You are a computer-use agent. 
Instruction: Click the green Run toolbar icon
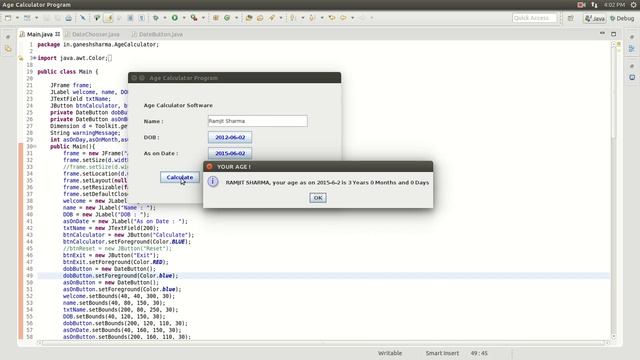coord(175,18)
